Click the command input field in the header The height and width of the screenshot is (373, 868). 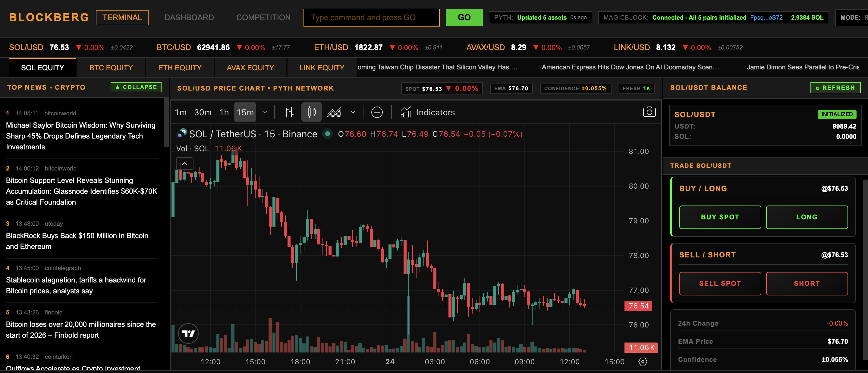point(371,17)
